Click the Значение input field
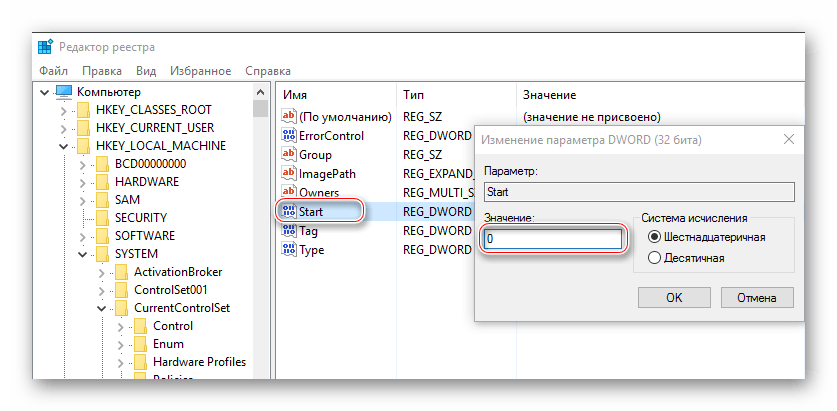The width and height of the screenshot is (837, 411). tap(552, 239)
